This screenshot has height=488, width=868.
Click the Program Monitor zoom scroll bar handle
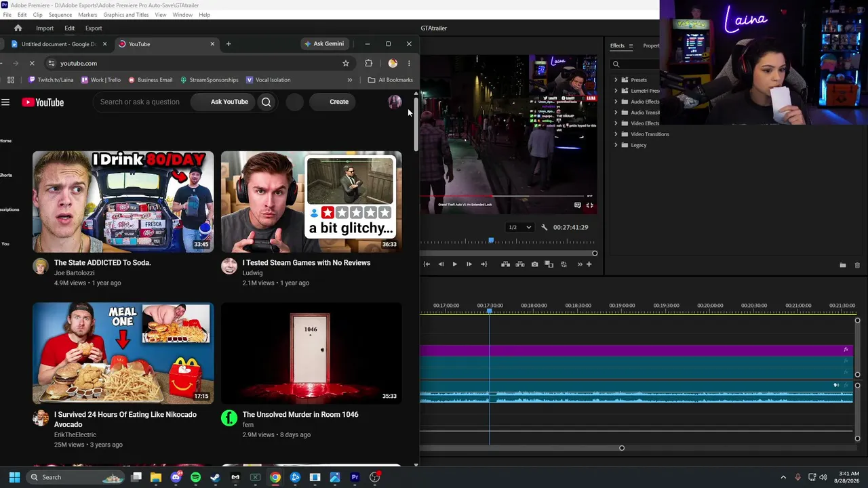tap(595, 253)
